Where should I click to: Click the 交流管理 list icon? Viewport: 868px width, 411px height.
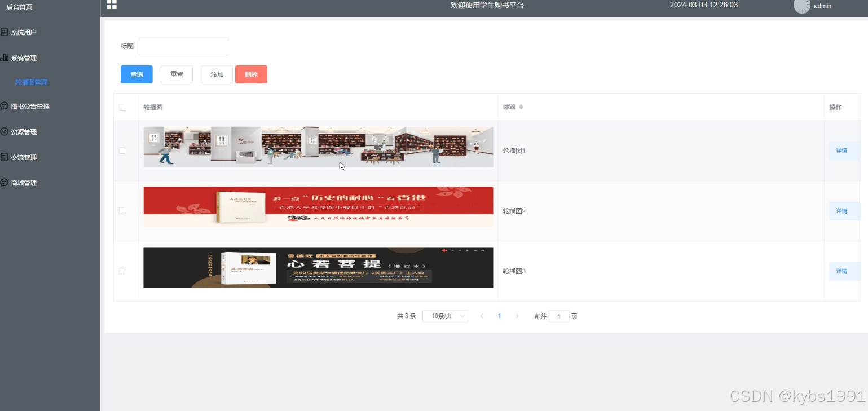5,157
